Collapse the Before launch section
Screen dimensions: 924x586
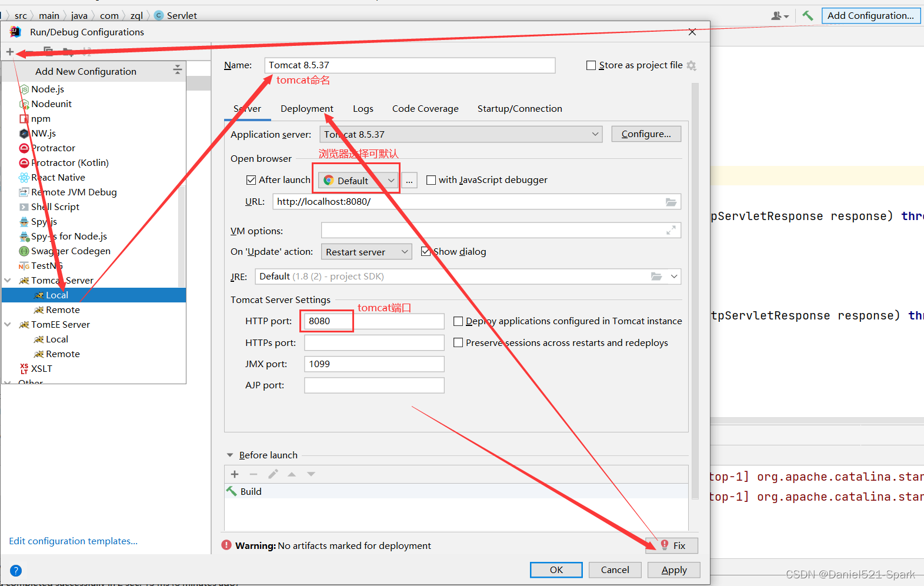(230, 455)
